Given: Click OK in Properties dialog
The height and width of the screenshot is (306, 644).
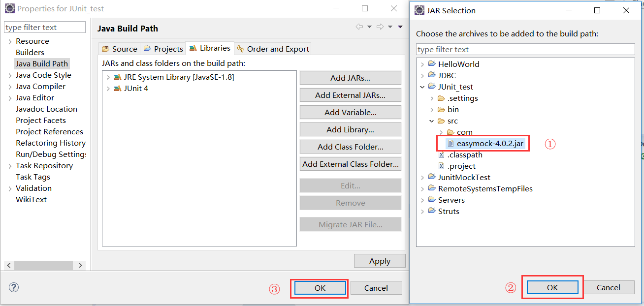Looking at the screenshot, I should (x=320, y=288).
